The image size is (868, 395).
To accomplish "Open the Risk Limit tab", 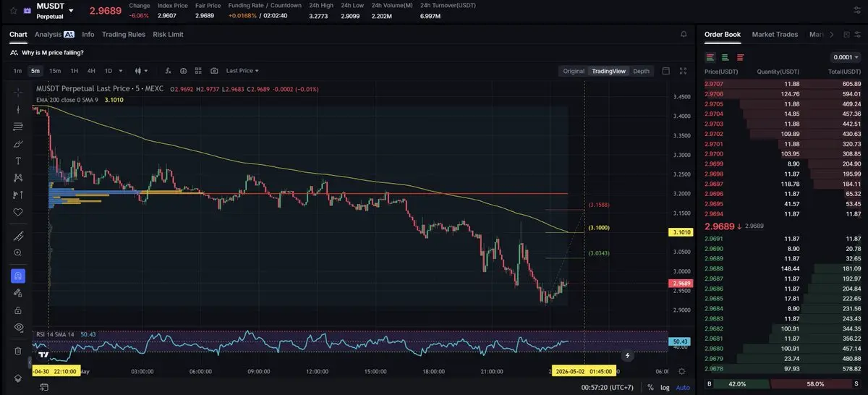I will coord(168,34).
